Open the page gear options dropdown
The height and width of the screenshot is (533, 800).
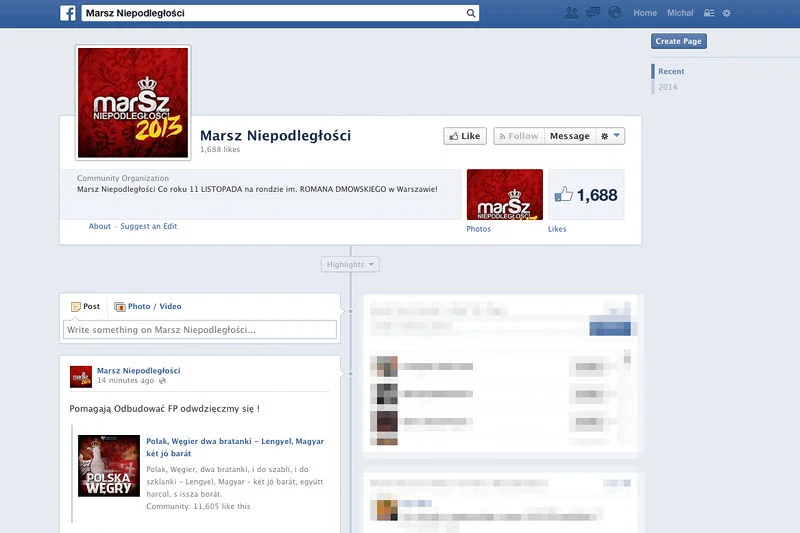610,136
